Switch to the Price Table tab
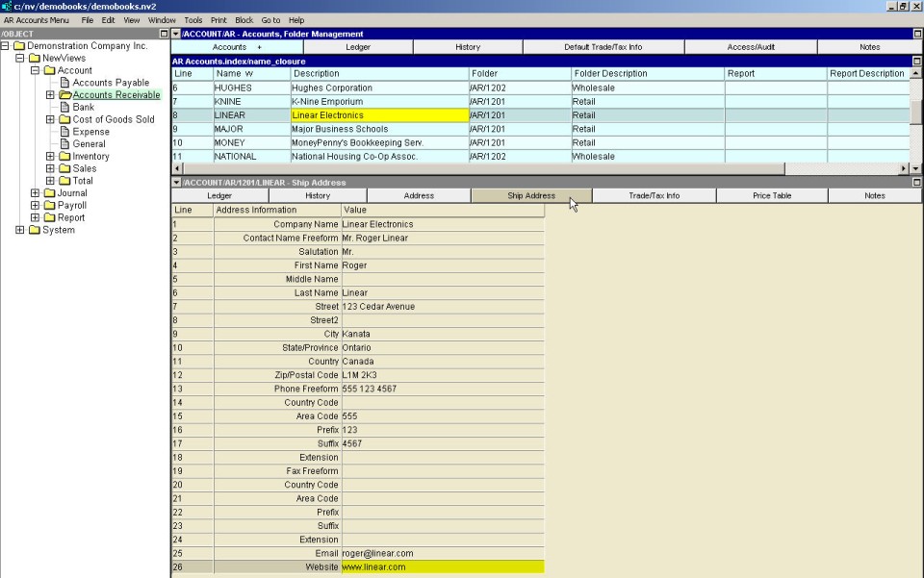Viewport: 924px width, 578px height. (771, 195)
